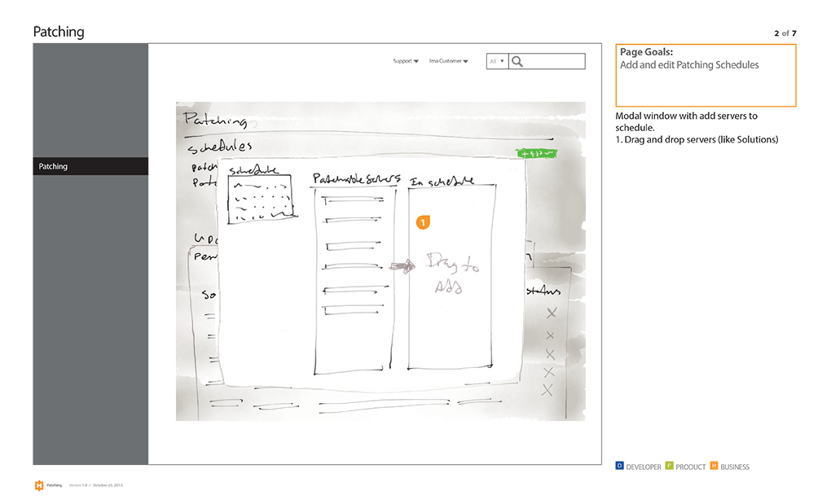Click the magnifying glass search icon

point(517,61)
